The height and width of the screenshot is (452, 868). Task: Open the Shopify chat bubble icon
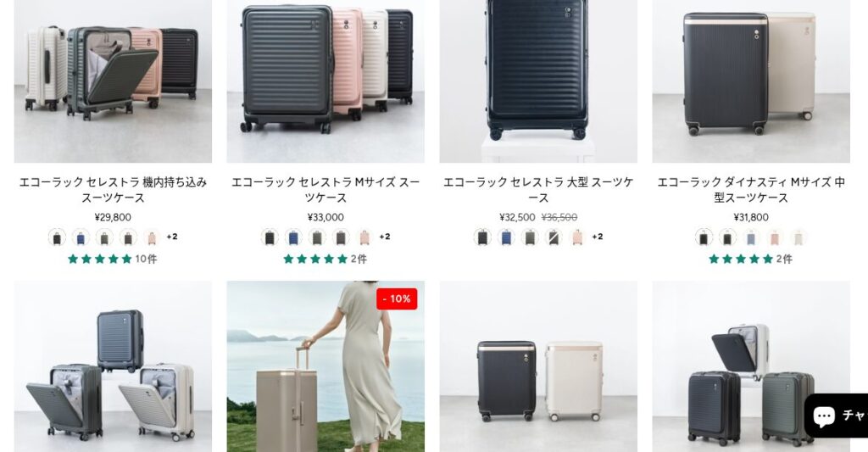(824, 416)
